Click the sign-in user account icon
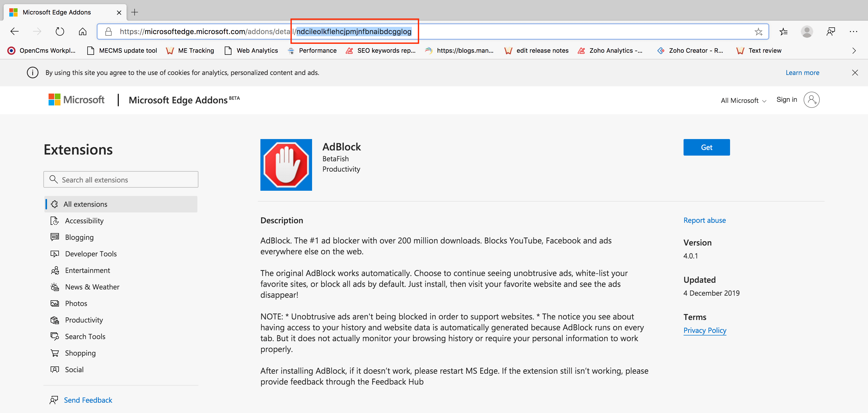Viewport: 868px width, 413px height. point(811,100)
